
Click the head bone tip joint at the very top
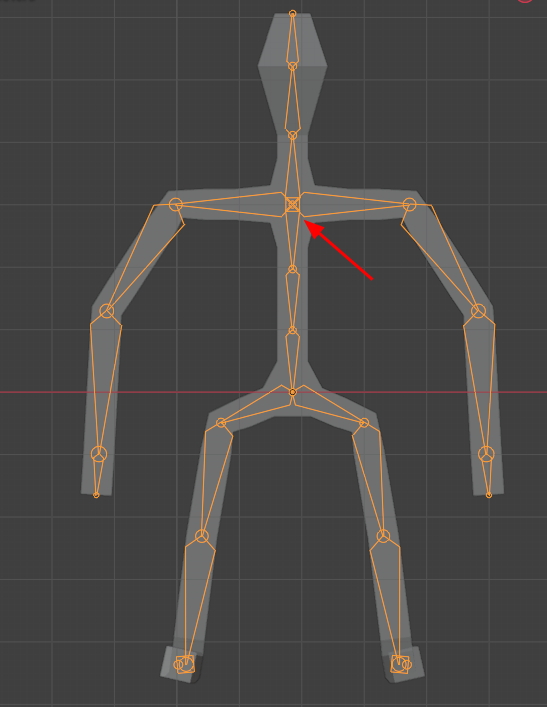click(x=293, y=14)
